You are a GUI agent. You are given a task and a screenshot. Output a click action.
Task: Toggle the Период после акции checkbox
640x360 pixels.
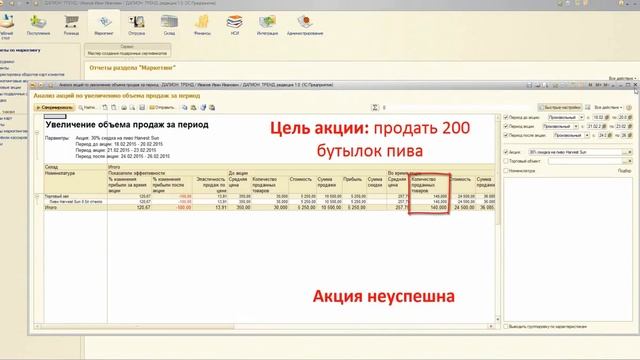506,135
